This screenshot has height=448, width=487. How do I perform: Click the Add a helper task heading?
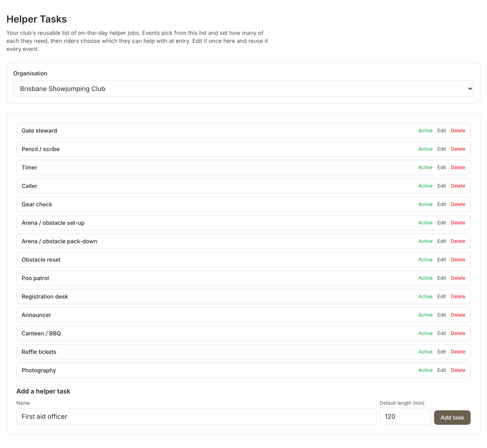pyautogui.click(x=43, y=391)
